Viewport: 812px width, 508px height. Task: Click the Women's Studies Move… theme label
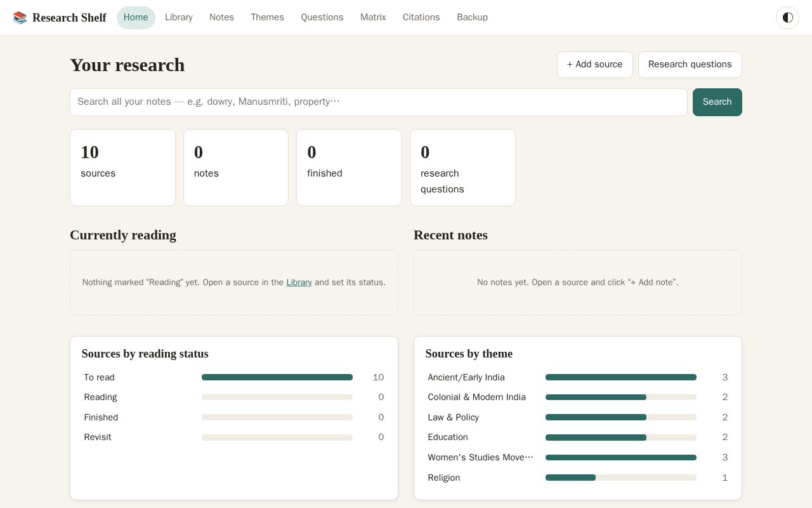point(480,457)
